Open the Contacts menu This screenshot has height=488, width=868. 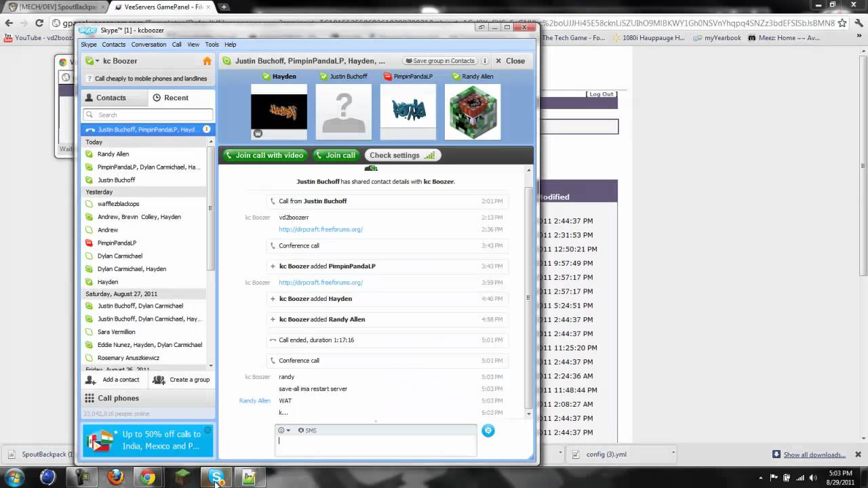click(114, 45)
